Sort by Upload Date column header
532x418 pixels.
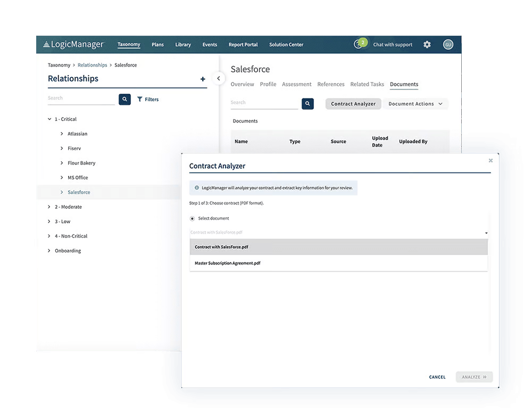tap(380, 142)
